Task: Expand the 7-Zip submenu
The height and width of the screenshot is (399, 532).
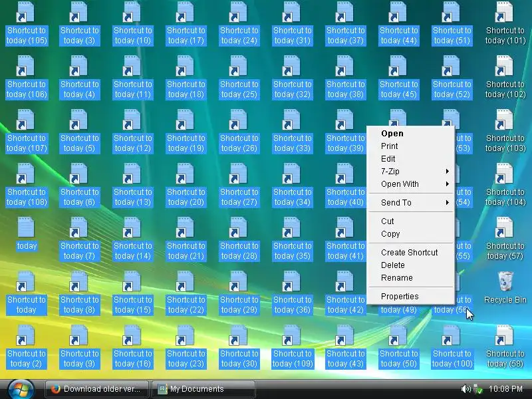Action: pyautogui.click(x=411, y=172)
